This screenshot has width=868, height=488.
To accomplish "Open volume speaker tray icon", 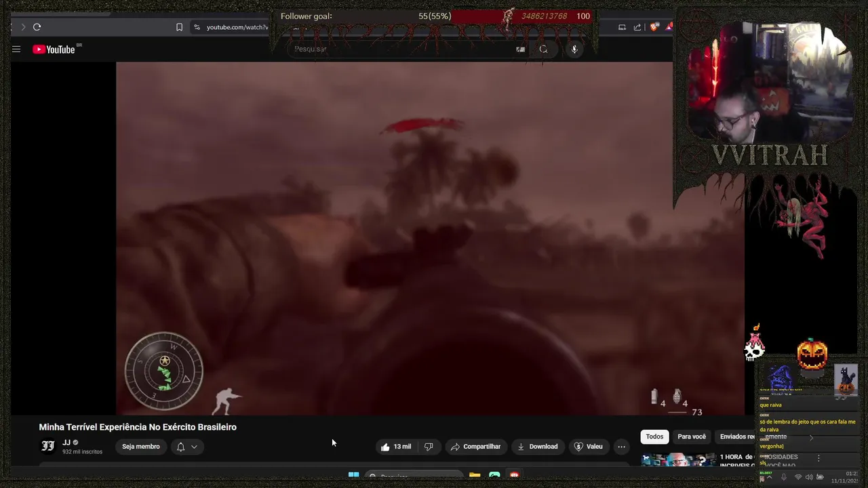I will (x=808, y=477).
